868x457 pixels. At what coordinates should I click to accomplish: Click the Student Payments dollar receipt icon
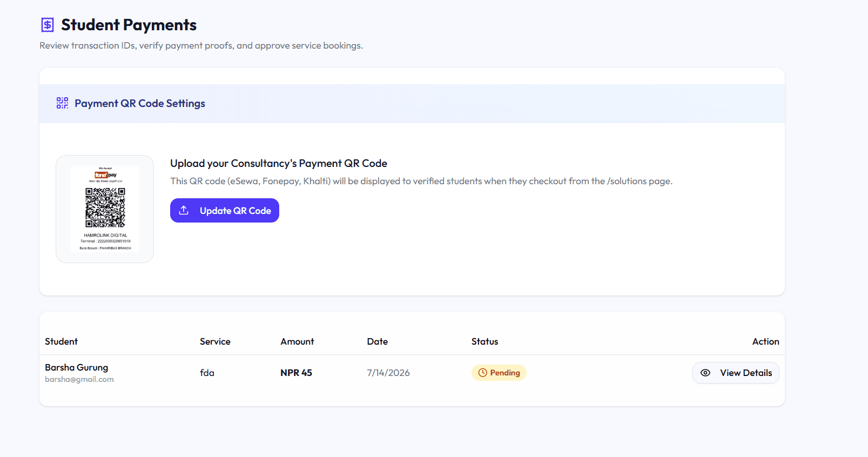pyautogui.click(x=48, y=25)
